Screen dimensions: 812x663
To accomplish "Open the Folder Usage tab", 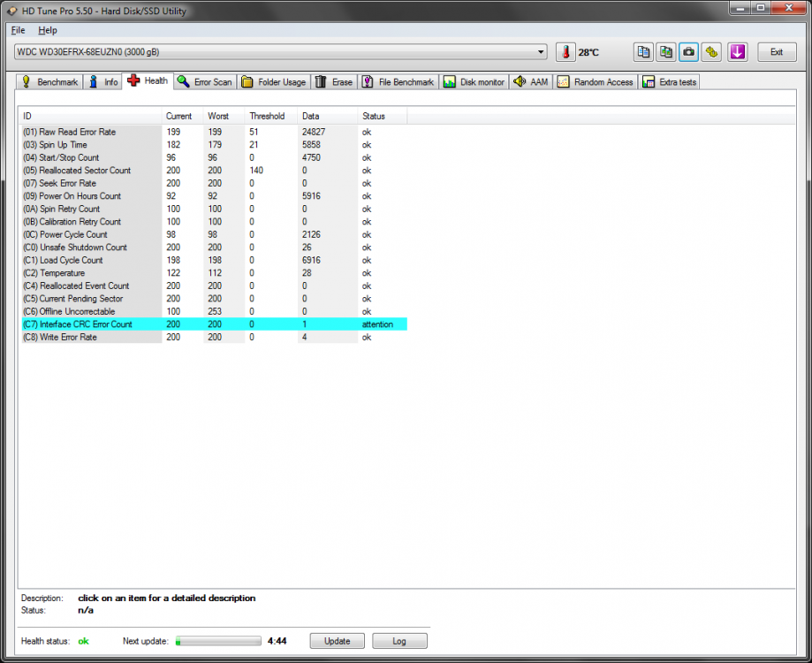I will point(273,82).
